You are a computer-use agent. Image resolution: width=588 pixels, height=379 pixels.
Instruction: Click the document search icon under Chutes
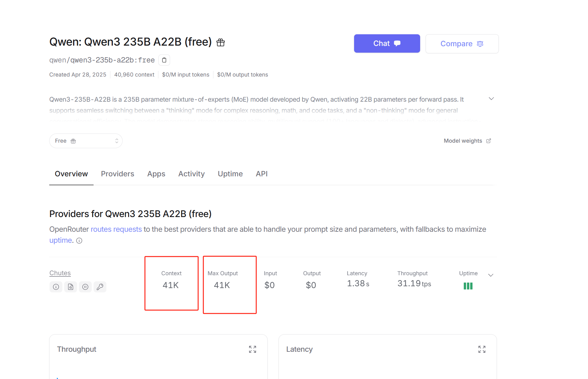pos(71,287)
